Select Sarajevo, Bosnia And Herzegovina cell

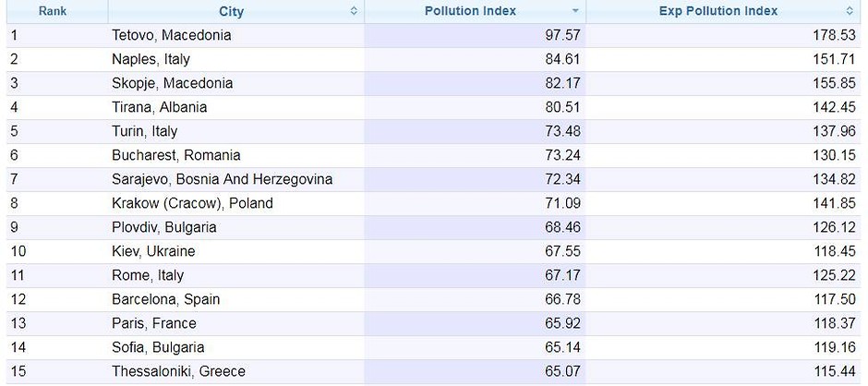click(x=222, y=179)
